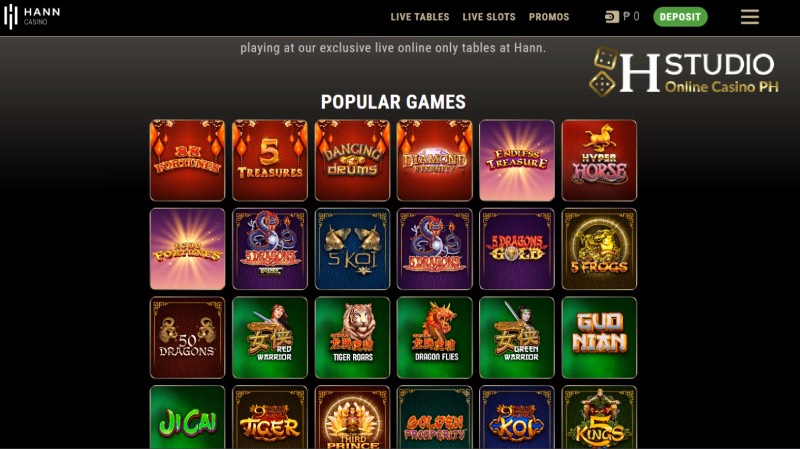Screen dimensions: 800x449
Task: Select the Endless Treasure game tile
Action: [517, 160]
